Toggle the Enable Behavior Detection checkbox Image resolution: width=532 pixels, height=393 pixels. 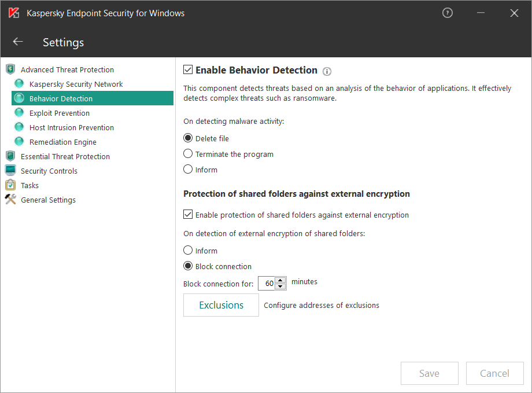click(x=188, y=69)
